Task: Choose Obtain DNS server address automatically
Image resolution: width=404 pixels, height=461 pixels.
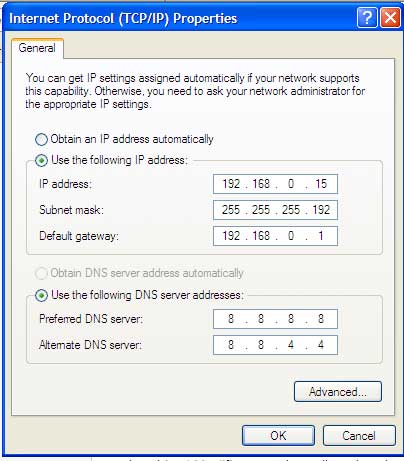Action: click(41, 273)
